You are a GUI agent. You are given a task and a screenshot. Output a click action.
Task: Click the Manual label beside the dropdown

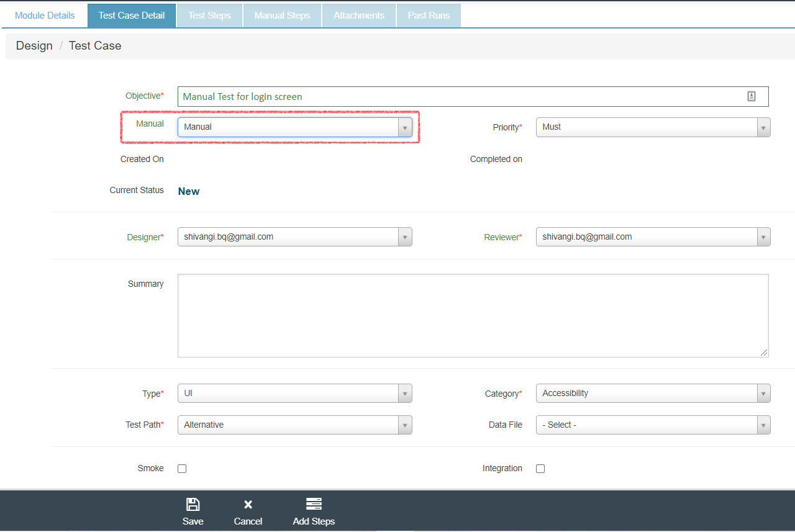tap(150, 124)
